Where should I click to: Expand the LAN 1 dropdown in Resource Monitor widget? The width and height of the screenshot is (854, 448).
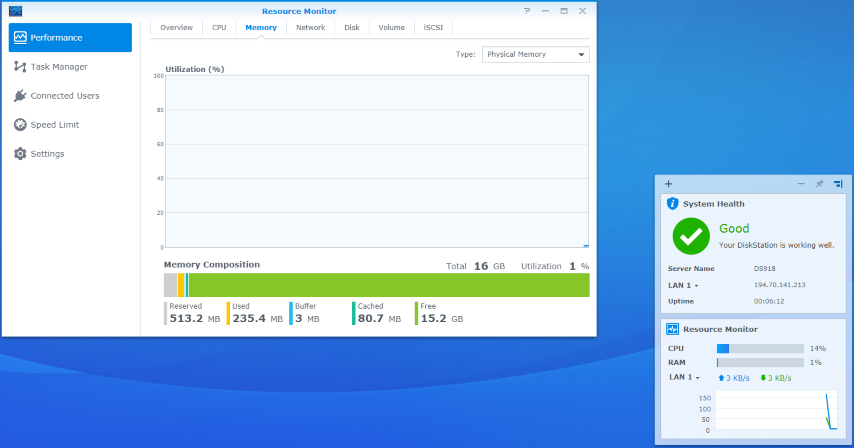[x=685, y=377]
